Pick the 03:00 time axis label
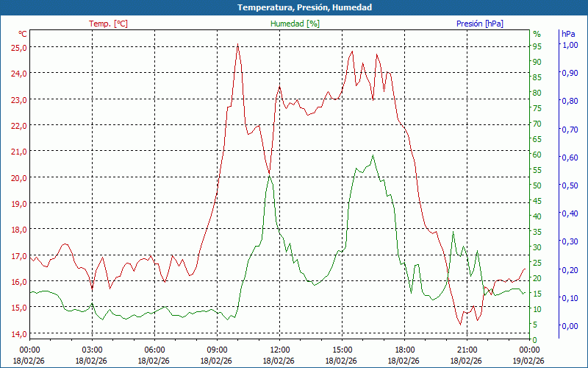 point(92,350)
